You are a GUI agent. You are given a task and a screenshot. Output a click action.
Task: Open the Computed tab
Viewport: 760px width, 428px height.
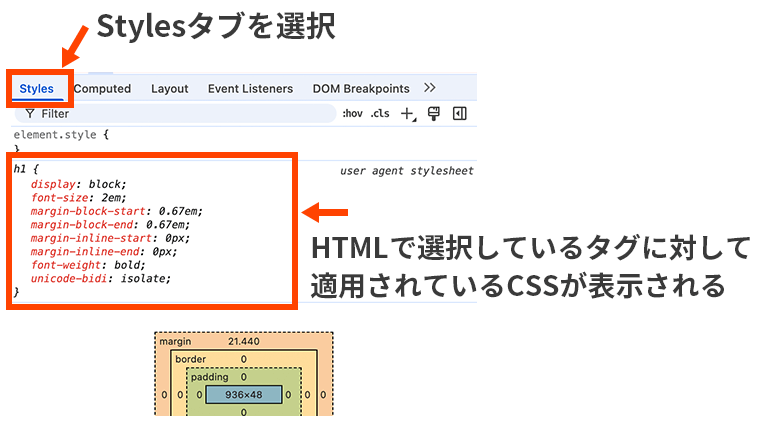click(102, 89)
